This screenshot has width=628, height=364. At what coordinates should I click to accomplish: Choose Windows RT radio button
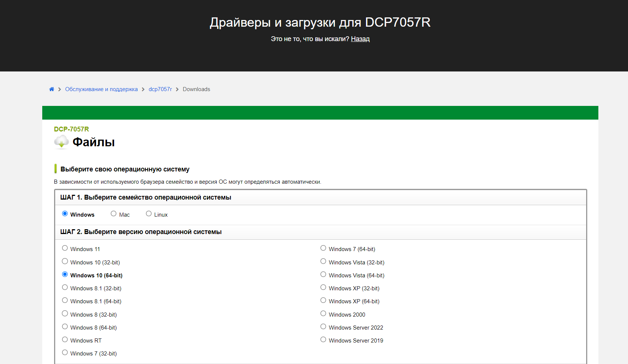tap(65, 340)
